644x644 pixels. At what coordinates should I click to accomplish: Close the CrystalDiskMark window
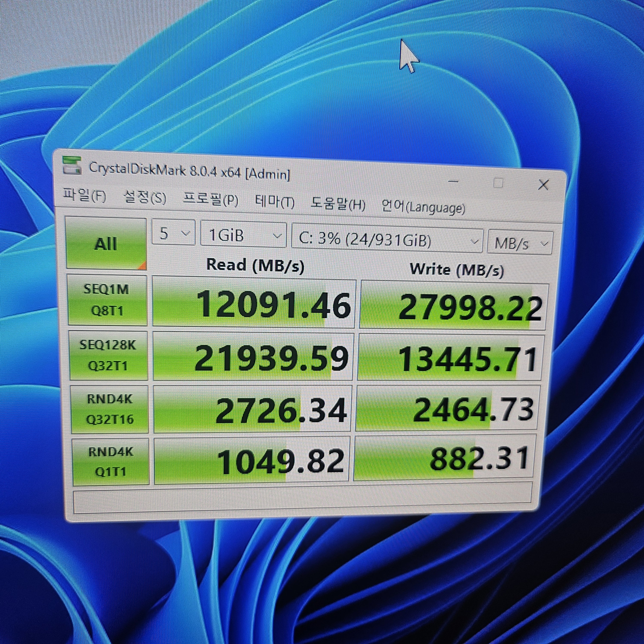tap(543, 185)
